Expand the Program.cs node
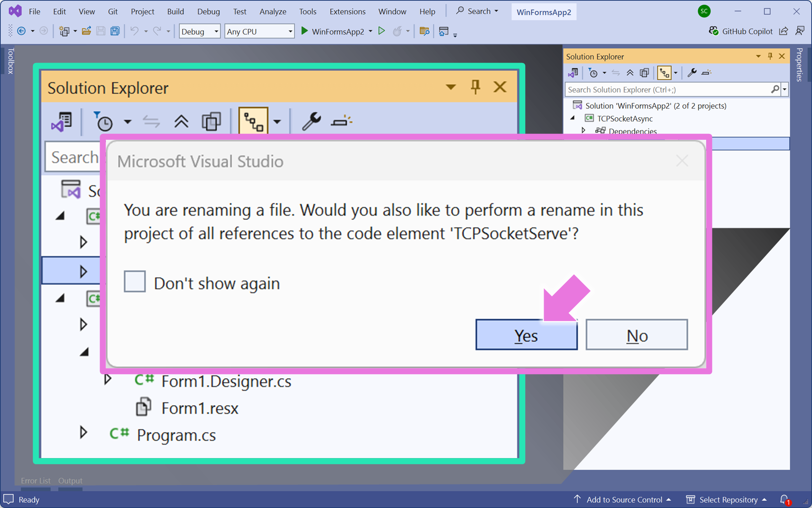This screenshot has width=812, height=508. [x=83, y=433]
